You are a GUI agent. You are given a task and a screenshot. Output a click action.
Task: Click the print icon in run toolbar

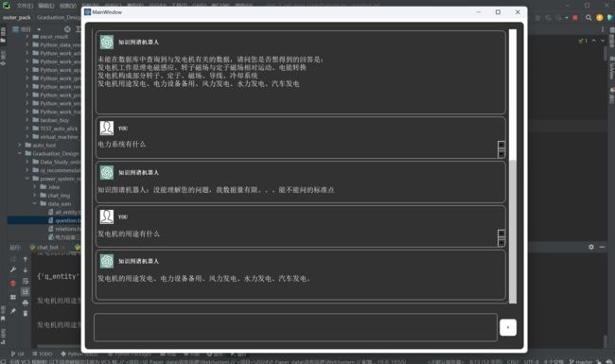coord(26,303)
